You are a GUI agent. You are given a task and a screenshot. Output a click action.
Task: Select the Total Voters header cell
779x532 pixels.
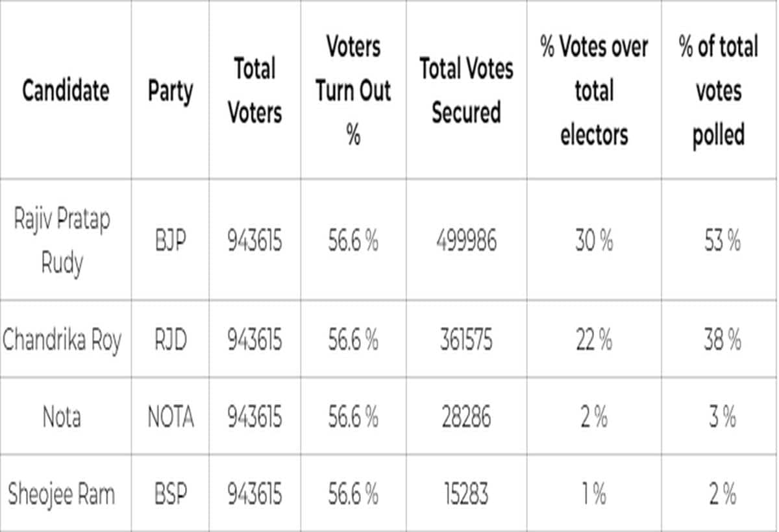pyautogui.click(x=254, y=90)
